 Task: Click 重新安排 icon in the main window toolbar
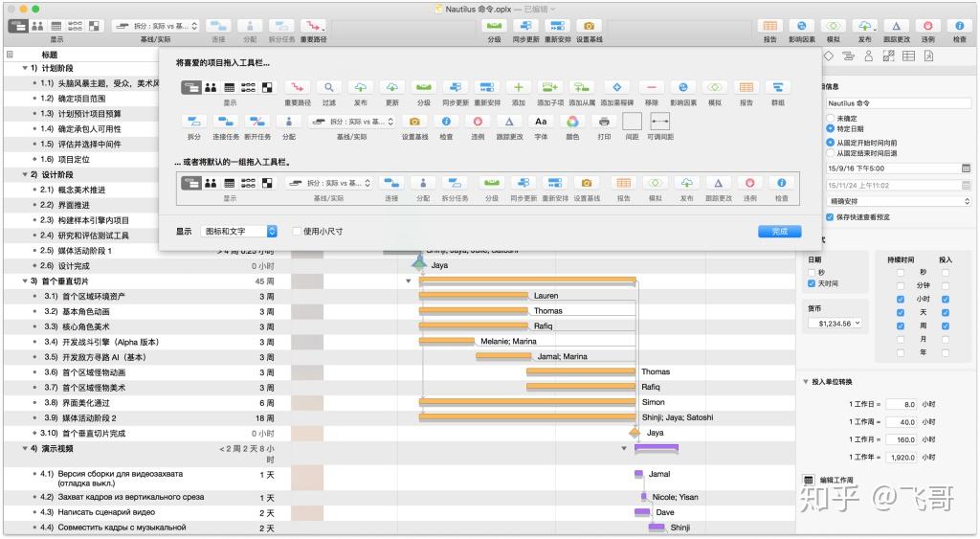(x=557, y=26)
